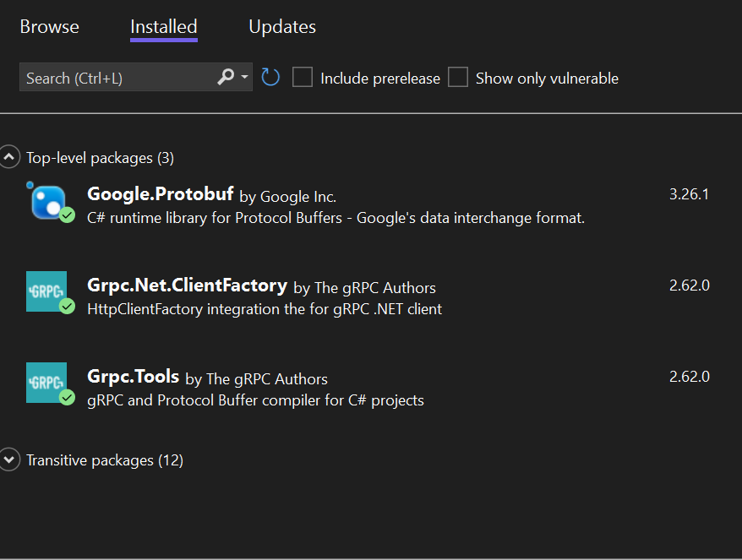
Task: Collapse the Top-level packages section
Action: tap(9, 156)
